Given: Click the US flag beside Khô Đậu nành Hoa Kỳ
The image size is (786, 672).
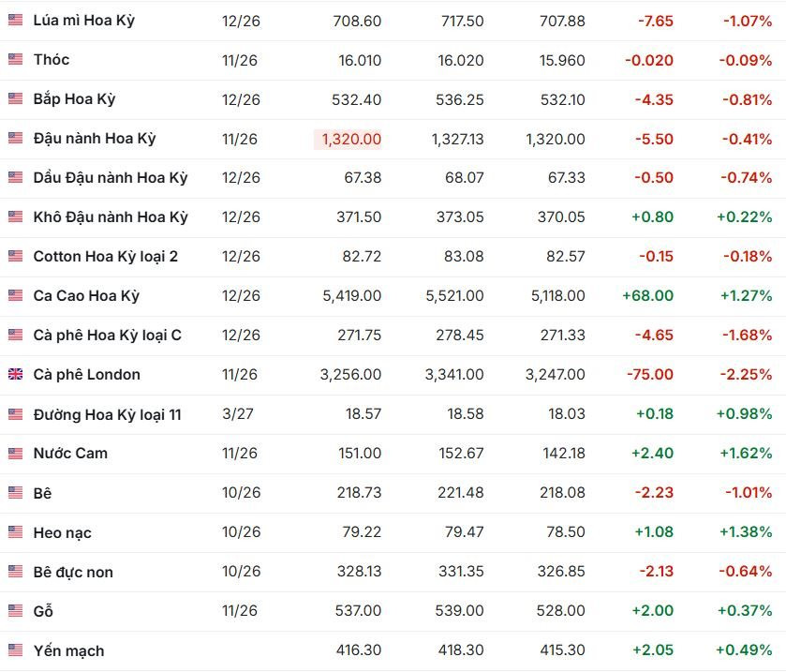Looking at the screenshot, I should pyautogui.click(x=16, y=217).
